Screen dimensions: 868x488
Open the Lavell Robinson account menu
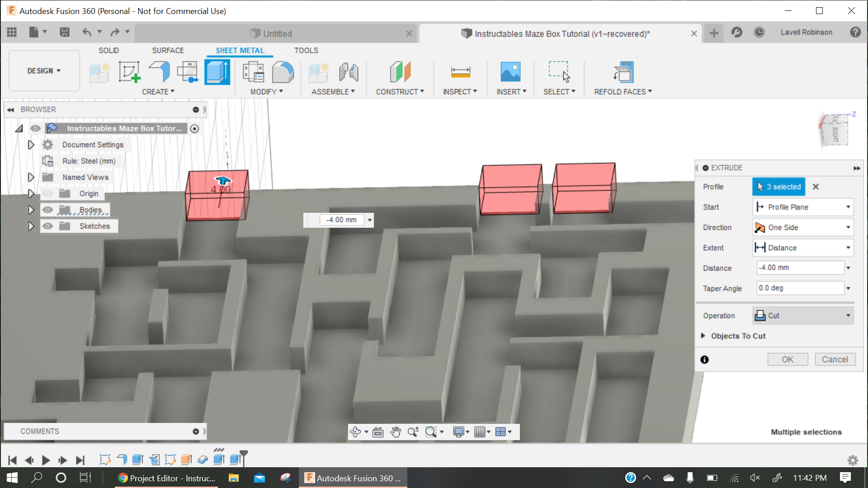click(x=806, y=32)
